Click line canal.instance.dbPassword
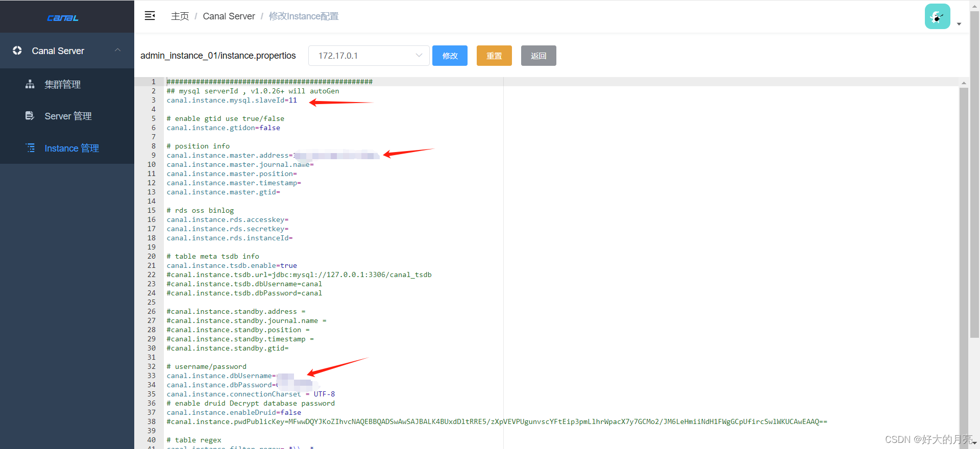This screenshot has width=980, height=449. (239, 385)
